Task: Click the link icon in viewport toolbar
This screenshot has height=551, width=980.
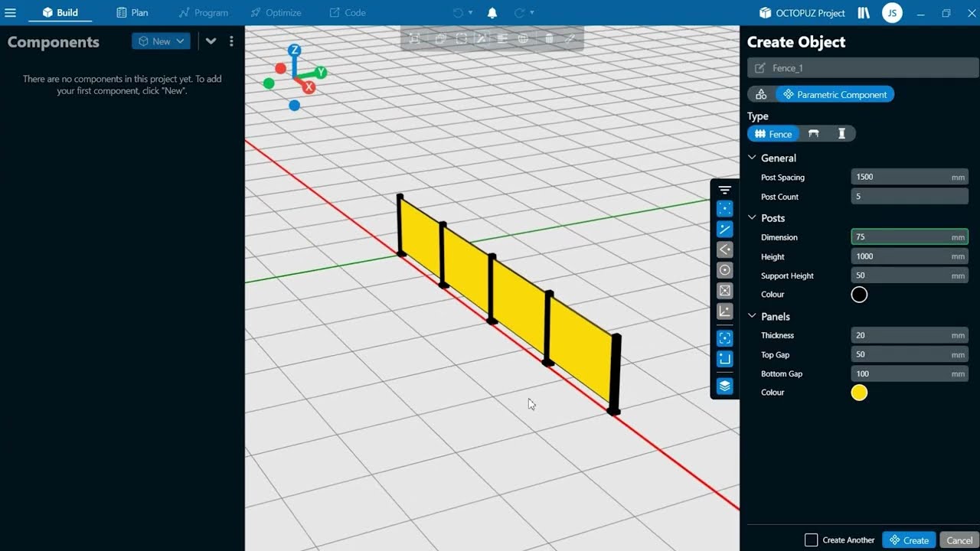Action: [x=570, y=37]
